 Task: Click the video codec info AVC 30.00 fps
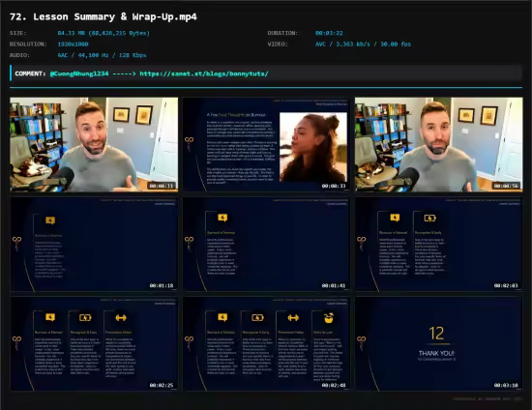click(363, 44)
